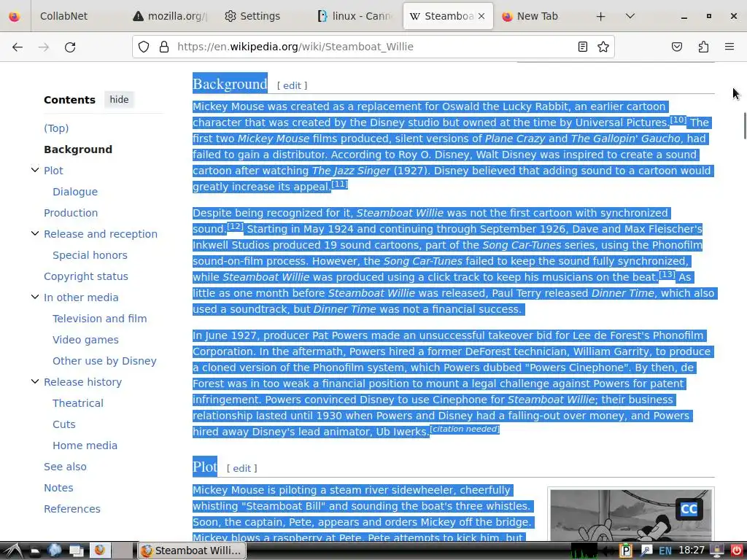Collapse the Plot section in Contents
Viewport: 747px width, 560px height.
[35, 169]
